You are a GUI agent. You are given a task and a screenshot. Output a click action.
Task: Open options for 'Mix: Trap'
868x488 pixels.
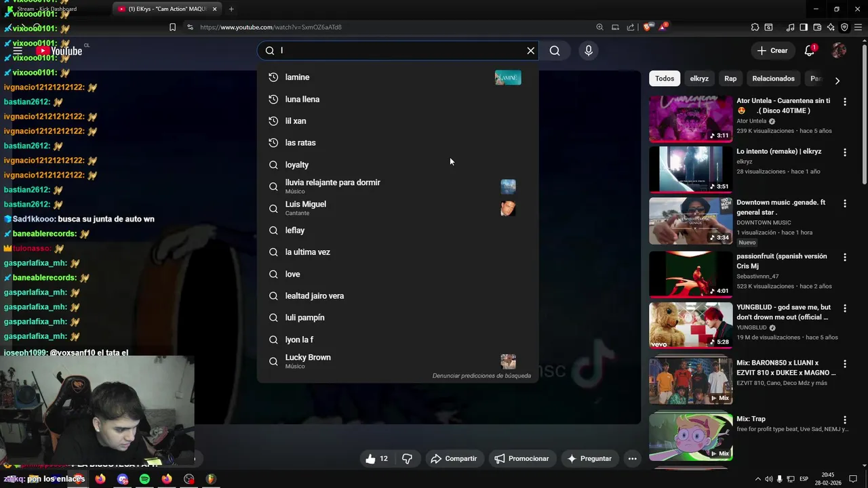[845, 420]
